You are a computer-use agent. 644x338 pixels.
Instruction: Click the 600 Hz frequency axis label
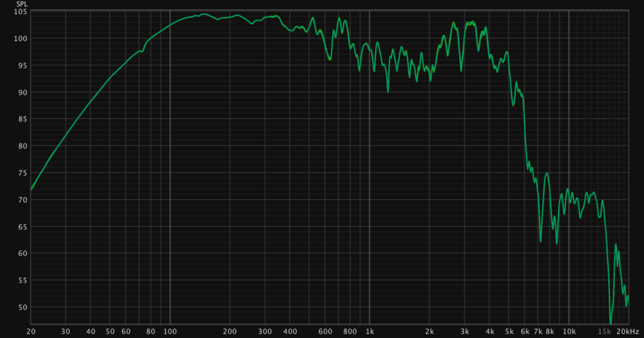(325, 331)
